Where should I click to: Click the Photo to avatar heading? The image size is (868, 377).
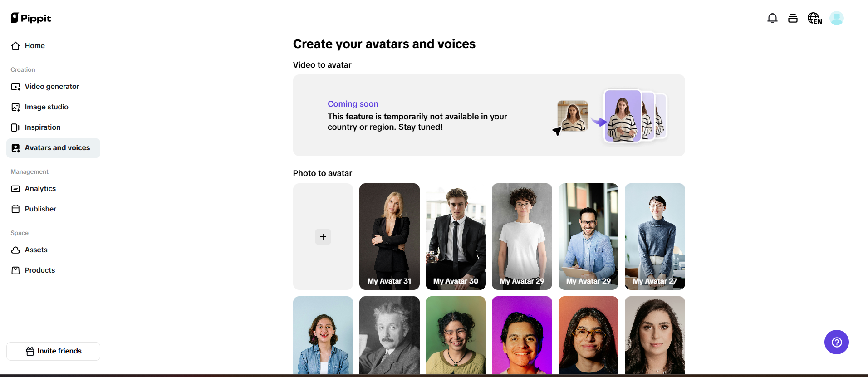pyautogui.click(x=323, y=173)
